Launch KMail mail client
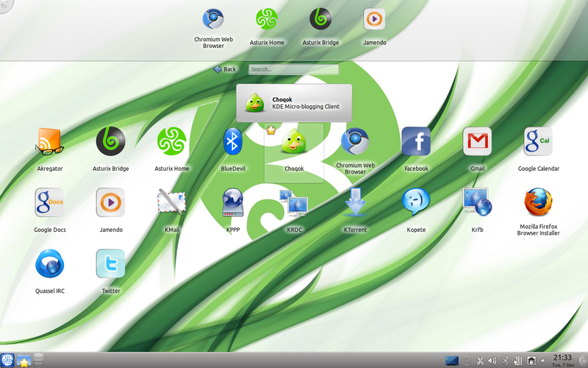The width and height of the screenshot is (588, 368). [172, 210]
